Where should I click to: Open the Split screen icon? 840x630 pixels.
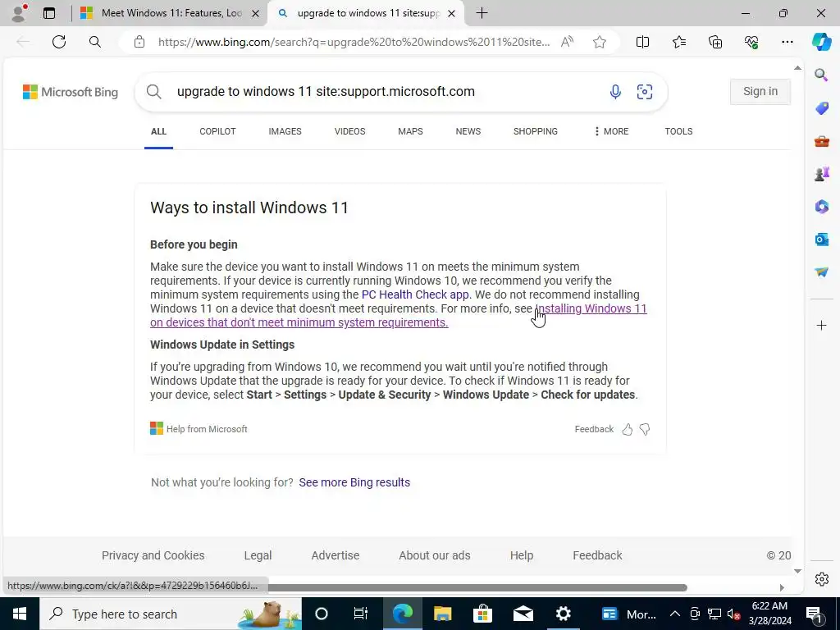(x=642, y=42)
